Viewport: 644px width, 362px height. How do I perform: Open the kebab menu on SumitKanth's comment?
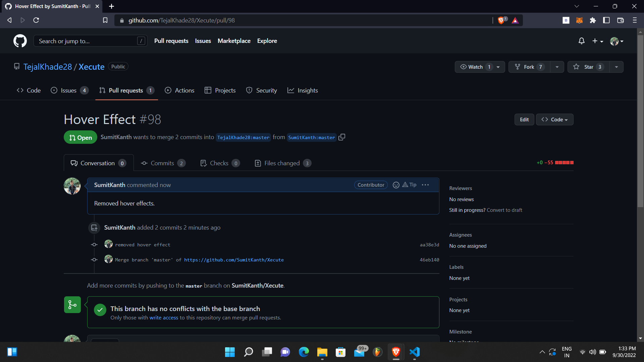tap(425, 185)
